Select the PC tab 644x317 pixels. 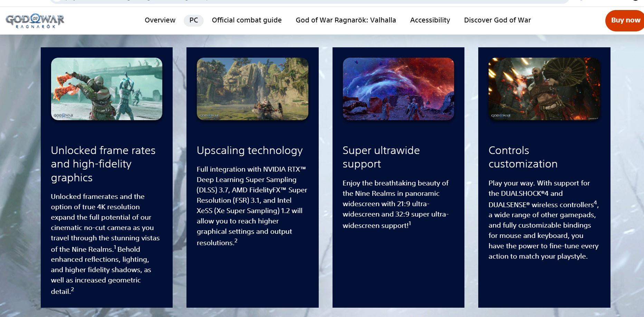pyautogui.click(x=194, y=20)
